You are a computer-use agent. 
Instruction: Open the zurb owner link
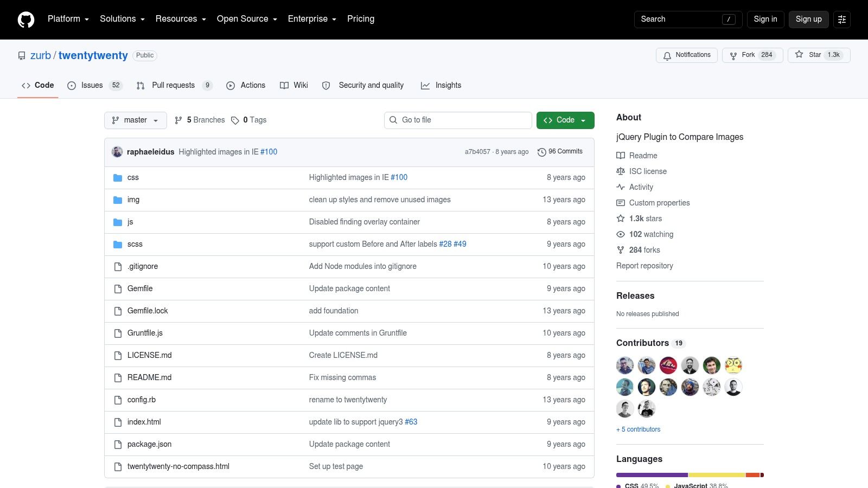point(41,56)
